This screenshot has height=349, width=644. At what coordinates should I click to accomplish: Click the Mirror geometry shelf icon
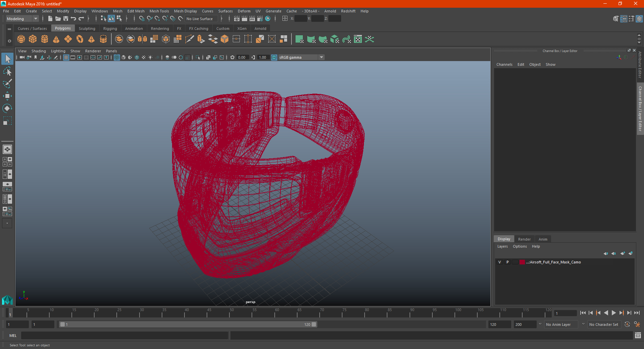point(143,39)
